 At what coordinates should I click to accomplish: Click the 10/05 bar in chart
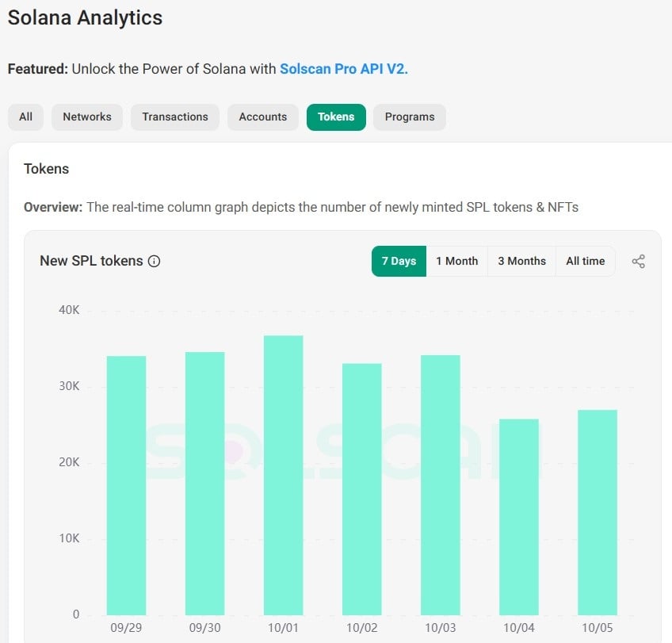(x=597, y=512)
